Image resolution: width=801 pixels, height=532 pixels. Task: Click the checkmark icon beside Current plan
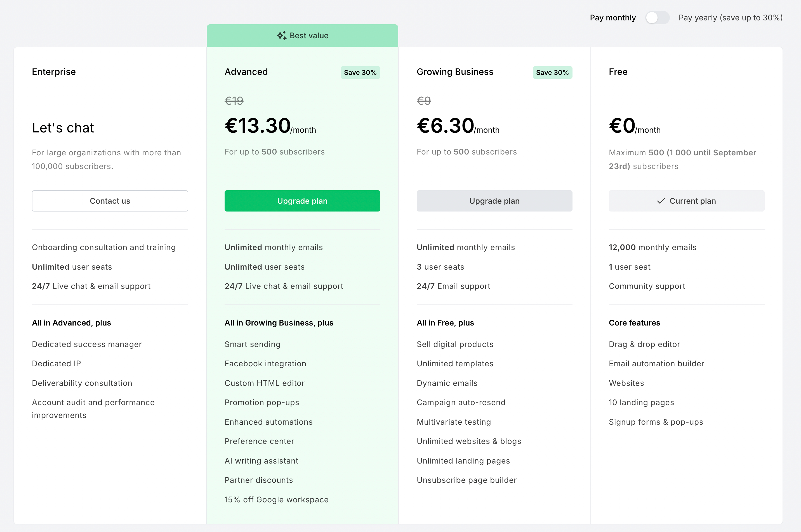(x=661, y=201)
